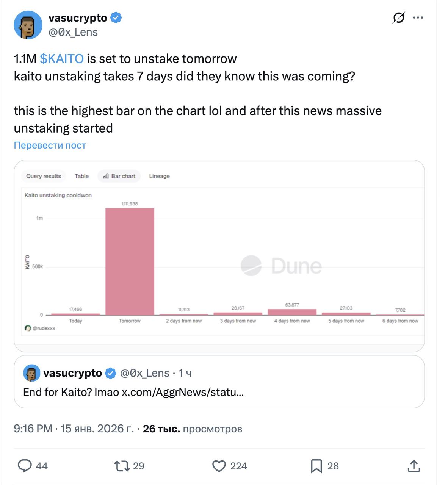Viewport: 448px width, 485px height.
Task: Click verified badge next to vasucrypto
Action: 116,18
